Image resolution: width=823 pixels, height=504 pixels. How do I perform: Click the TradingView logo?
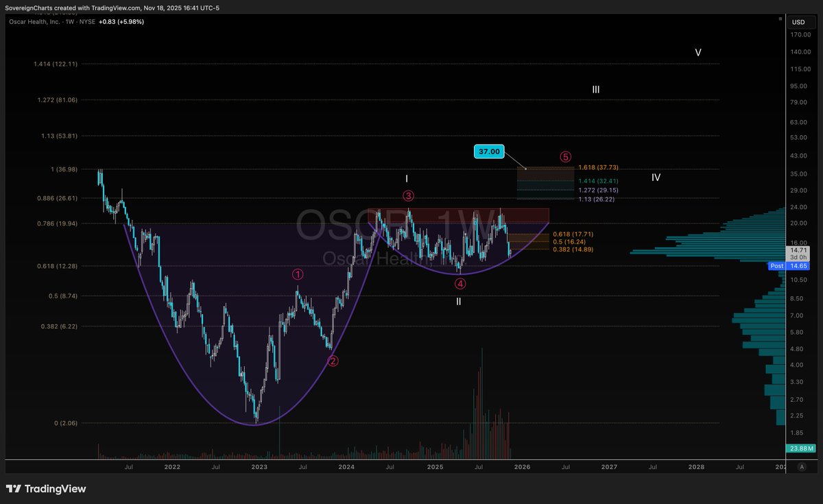coord(46,489)
